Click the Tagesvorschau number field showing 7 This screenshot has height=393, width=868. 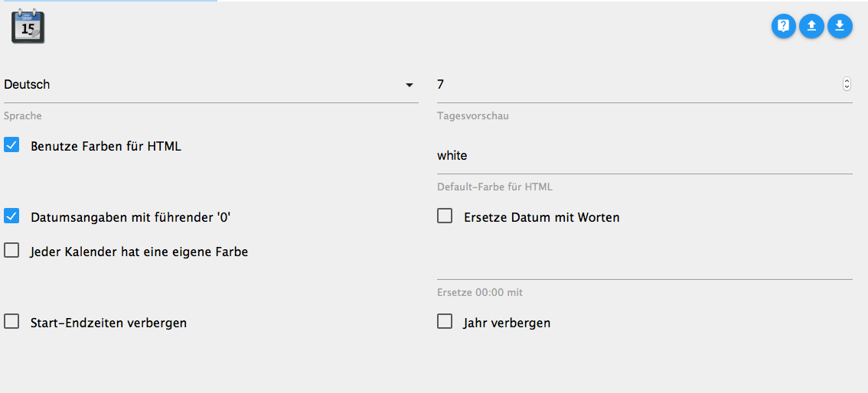pyautogui.click(x=635, y=85)
